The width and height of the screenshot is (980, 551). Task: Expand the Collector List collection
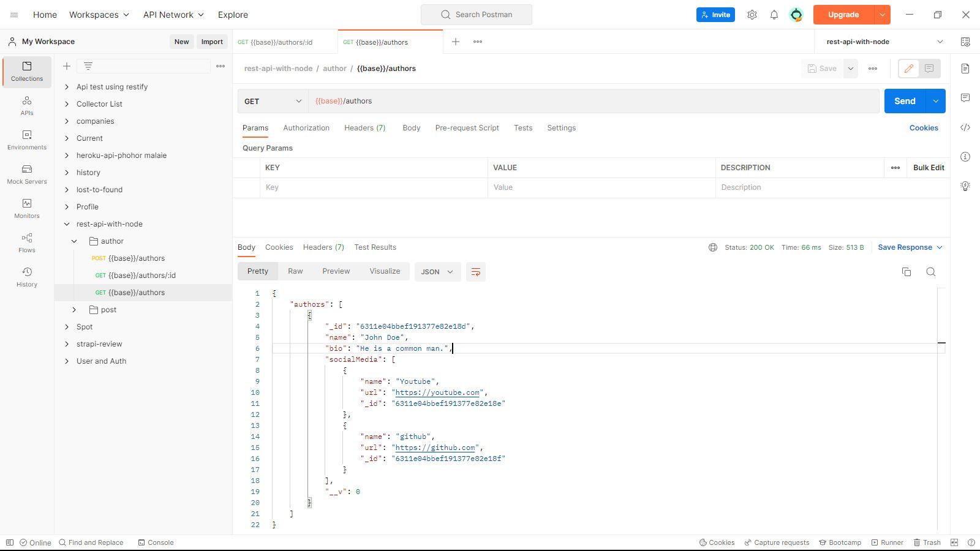67,104
